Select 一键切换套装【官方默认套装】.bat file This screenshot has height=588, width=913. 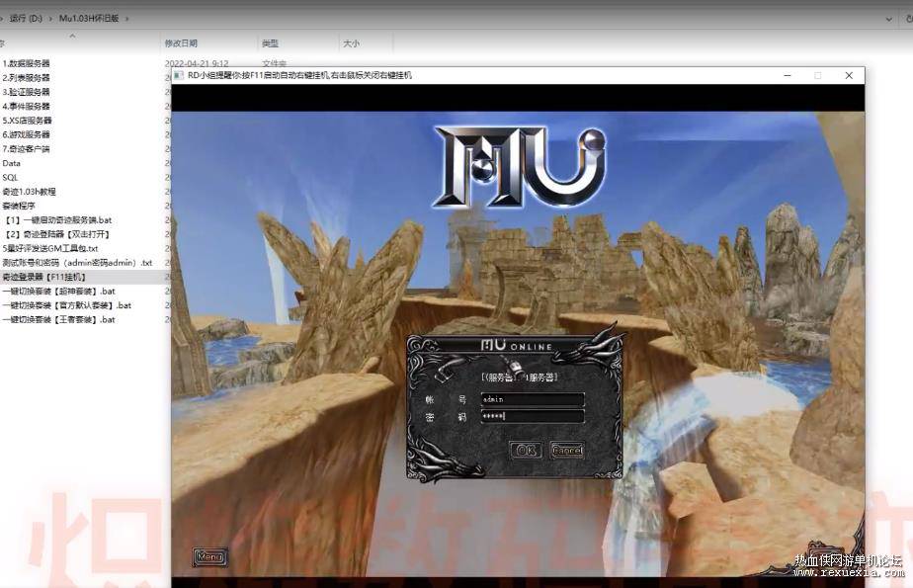point(67,305)
